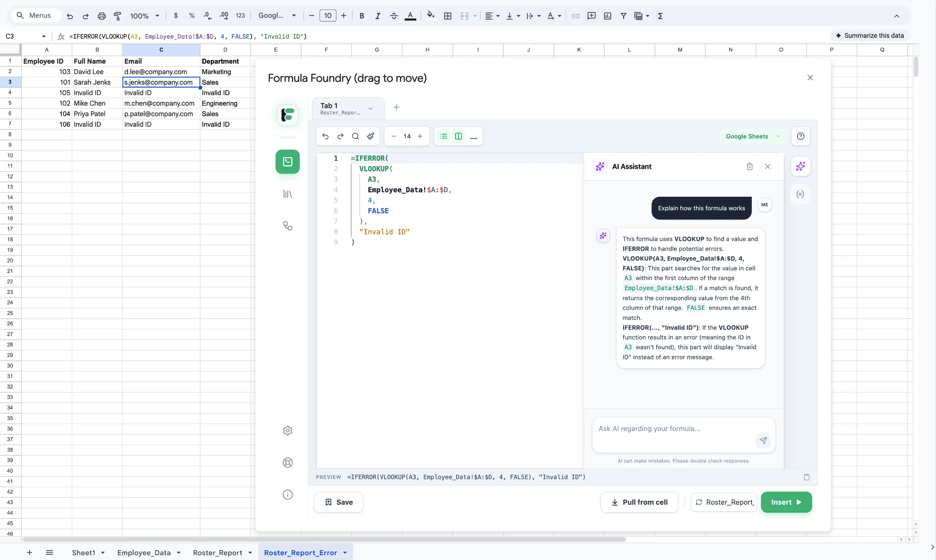
Task: Open the Tab 1 dropdown menu
Action: point(370,108)
